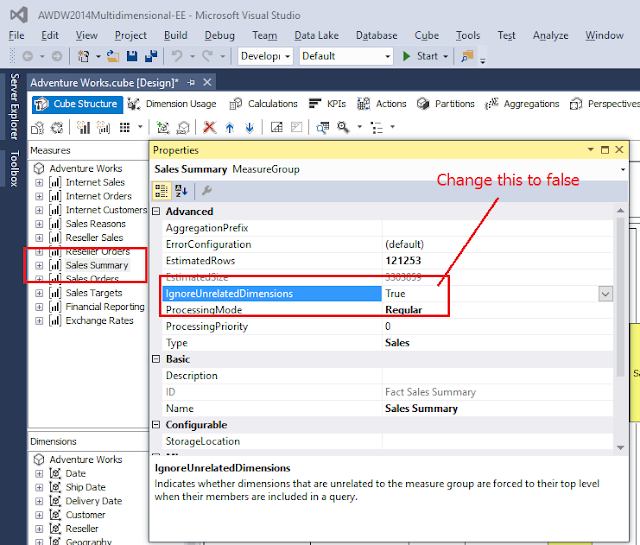Collapse the Configurable properties category
The image size is (640, 545).
156,425
